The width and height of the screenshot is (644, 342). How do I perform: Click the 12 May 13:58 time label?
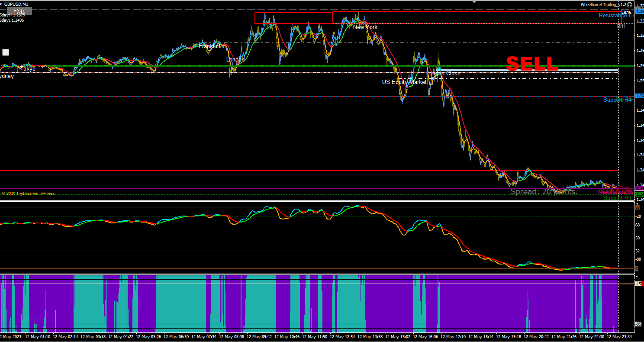point(370,336)
